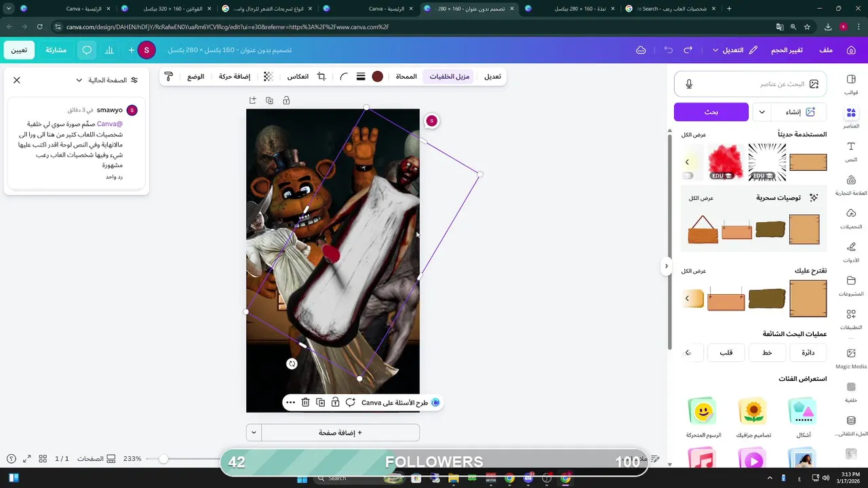Lock the selected element in the floating toolbar
Viewport: 868px width, 488px height.
click(335, 403)
